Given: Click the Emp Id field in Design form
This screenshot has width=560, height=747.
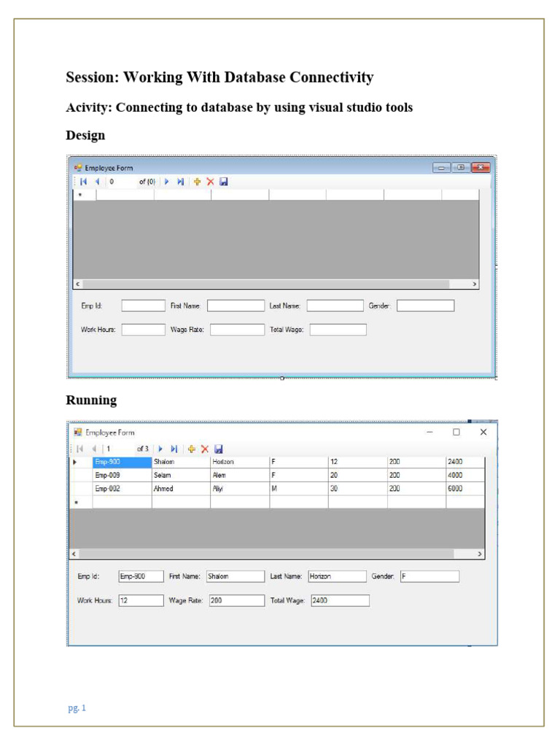Looking at the screenshot, I should (144, 306).
